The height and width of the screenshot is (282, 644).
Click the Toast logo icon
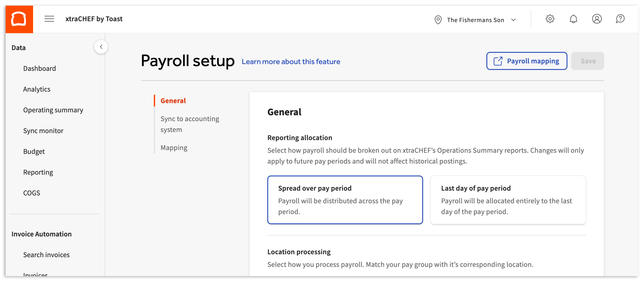(19, 19)
